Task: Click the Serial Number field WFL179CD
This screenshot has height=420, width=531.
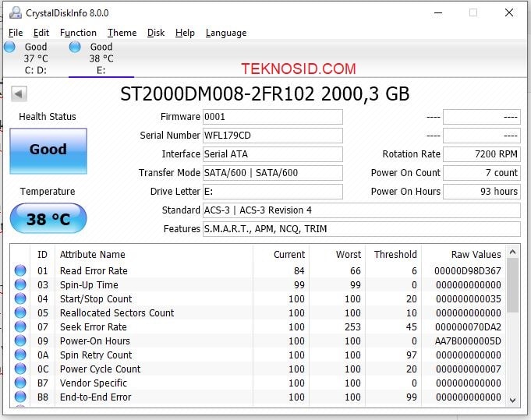Action: click(x=273, y=136)
